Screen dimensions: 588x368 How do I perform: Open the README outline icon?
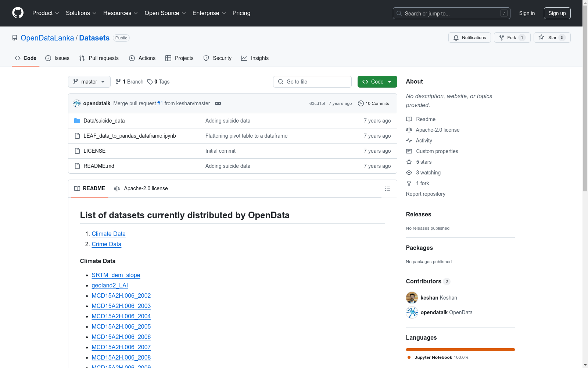(x=388, y=189)
